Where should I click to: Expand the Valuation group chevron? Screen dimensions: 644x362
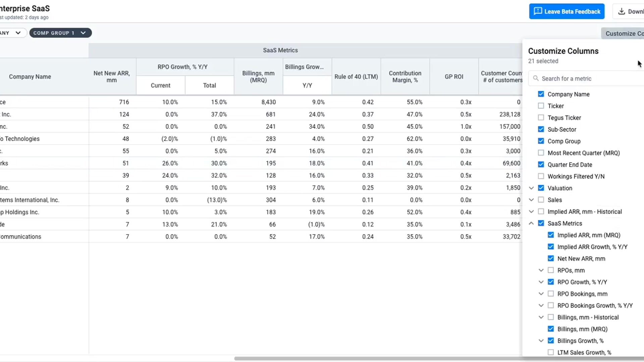click(531, 188)
